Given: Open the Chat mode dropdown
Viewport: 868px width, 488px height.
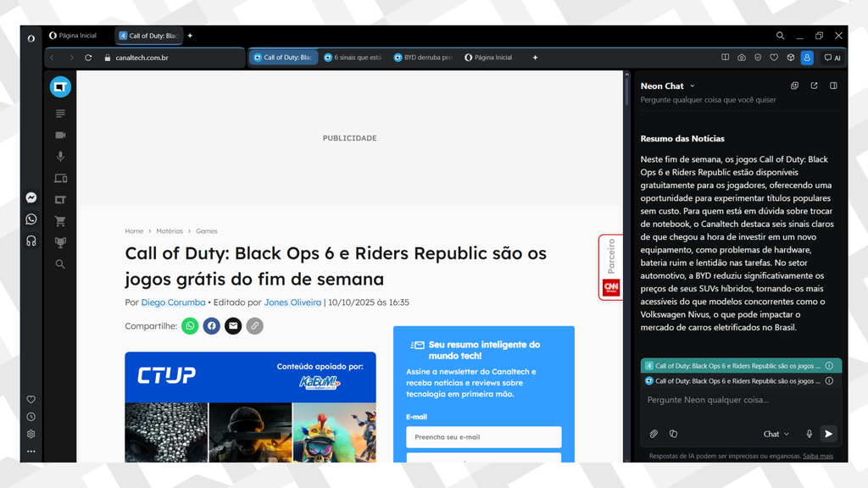Looking at the screenshot, I should tap(776, 434).
